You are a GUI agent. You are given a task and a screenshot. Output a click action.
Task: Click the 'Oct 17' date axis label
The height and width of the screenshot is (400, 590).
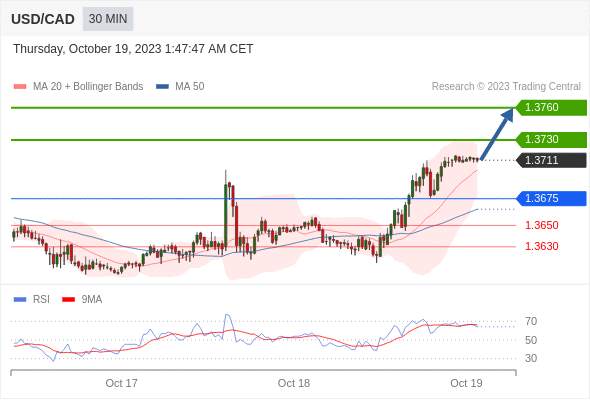pyautogui.click(x=122, y=383)
